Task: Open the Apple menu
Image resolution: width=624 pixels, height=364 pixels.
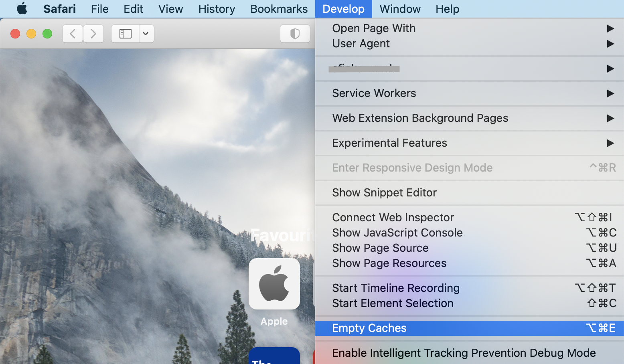Action: pos(22,8)
